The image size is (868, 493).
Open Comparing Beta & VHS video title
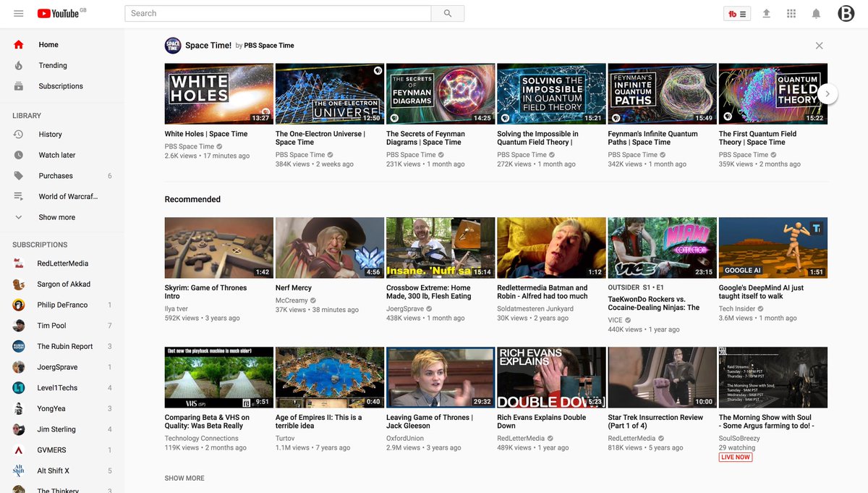(207, 421)
